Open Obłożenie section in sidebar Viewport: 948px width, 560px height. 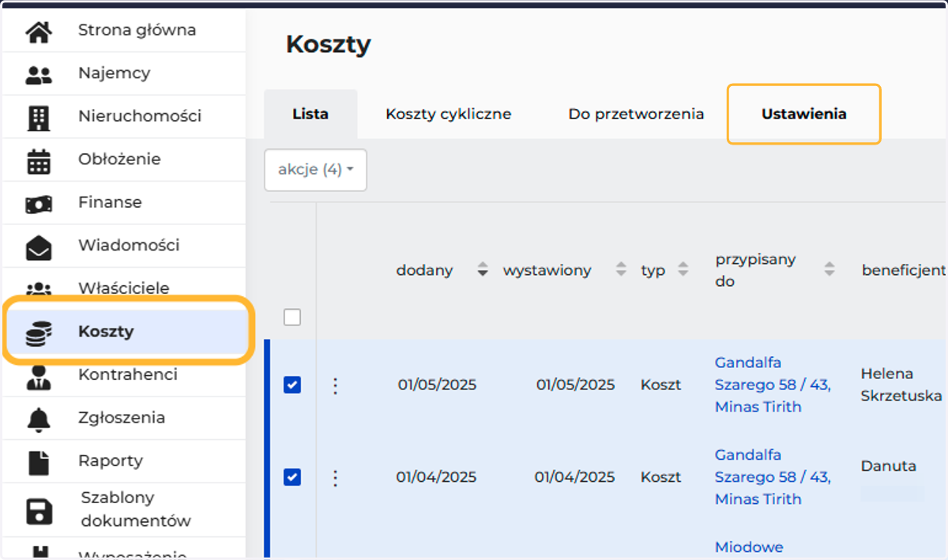point(119,159)
